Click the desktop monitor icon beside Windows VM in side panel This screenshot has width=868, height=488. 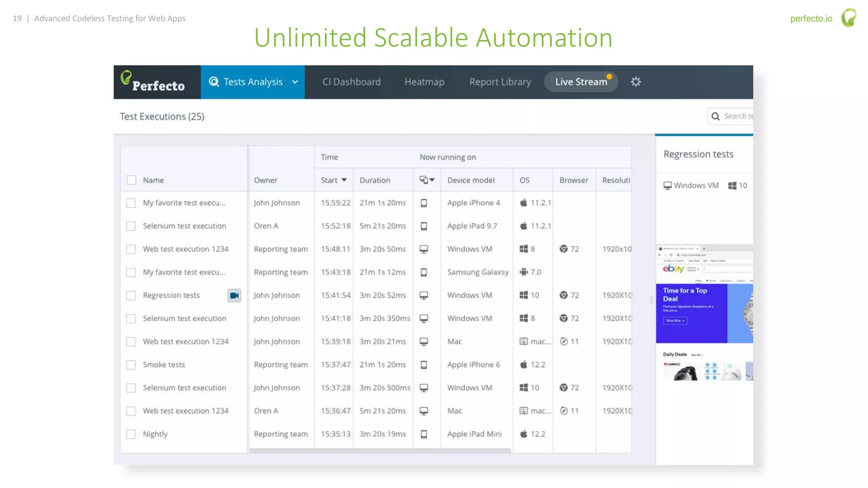coord(668,186)
